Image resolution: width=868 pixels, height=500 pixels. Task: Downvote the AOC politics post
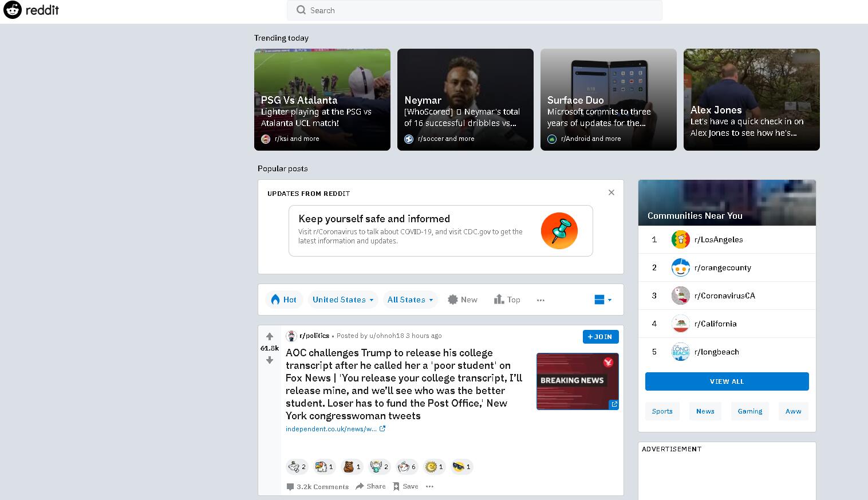pos(270,360)
